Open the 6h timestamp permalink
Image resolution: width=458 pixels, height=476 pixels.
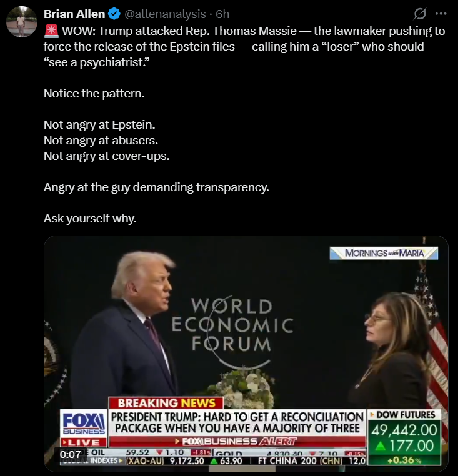(222, 14)
